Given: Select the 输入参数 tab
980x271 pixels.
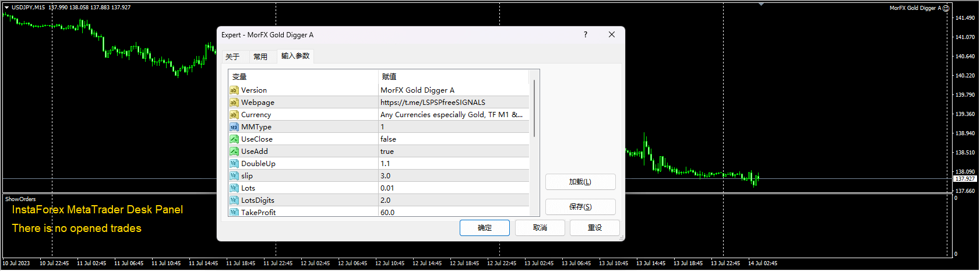Looking at the screenshot, I should click(x=295, y=56).
